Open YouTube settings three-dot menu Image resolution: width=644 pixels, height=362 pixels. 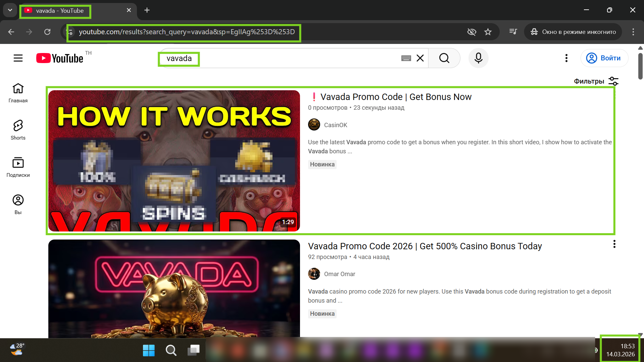coord(566,58)
